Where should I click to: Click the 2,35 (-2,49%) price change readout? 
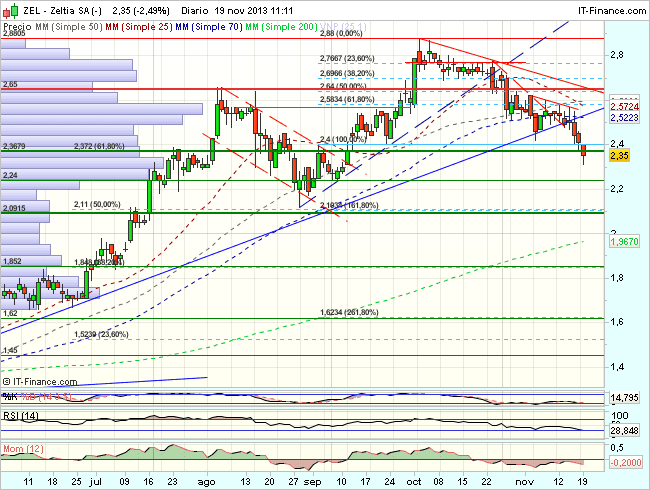tap(141, 11)
